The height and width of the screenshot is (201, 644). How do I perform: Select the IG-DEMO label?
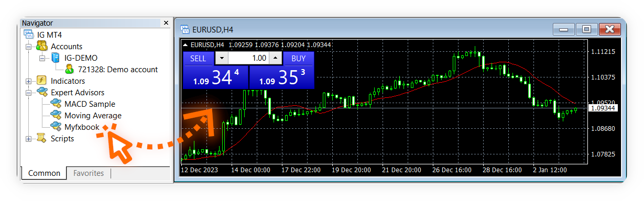tap(81, 58)
